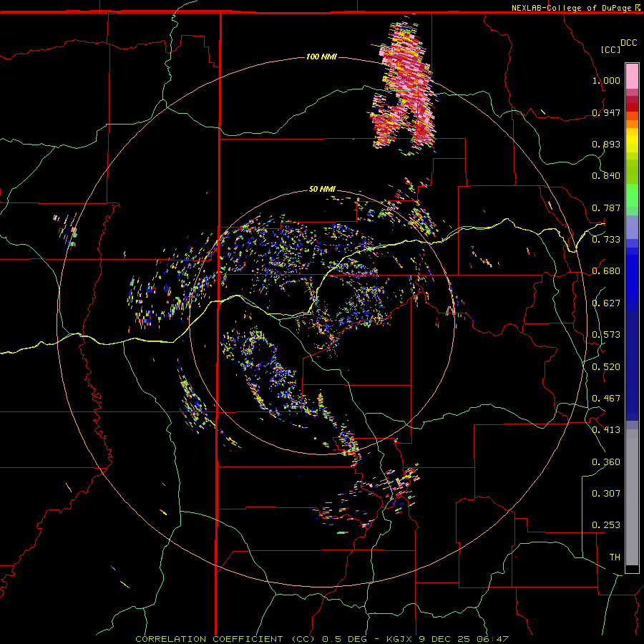Click the 0.360 legend value
The width and height of the screenshot is (644, 644).
coord(606,462)
